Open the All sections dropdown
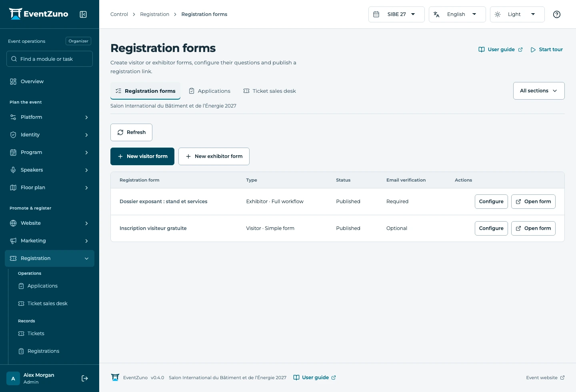 tap(539, 91)
